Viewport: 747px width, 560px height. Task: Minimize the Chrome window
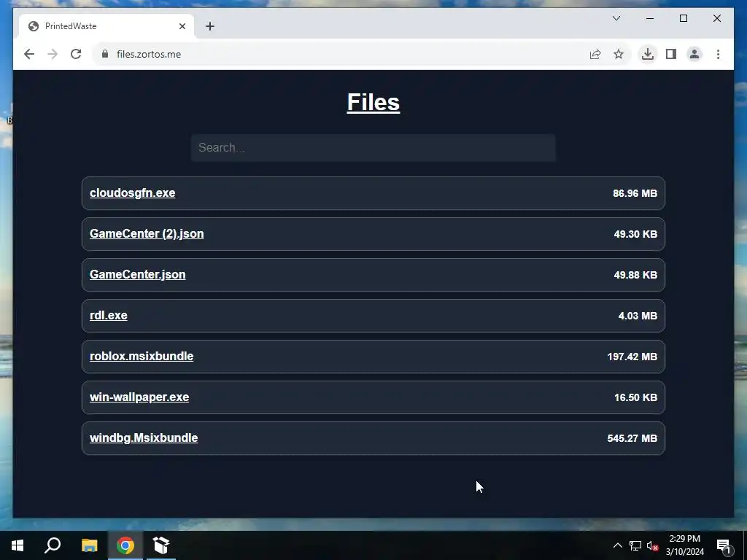tap(650, 18)
